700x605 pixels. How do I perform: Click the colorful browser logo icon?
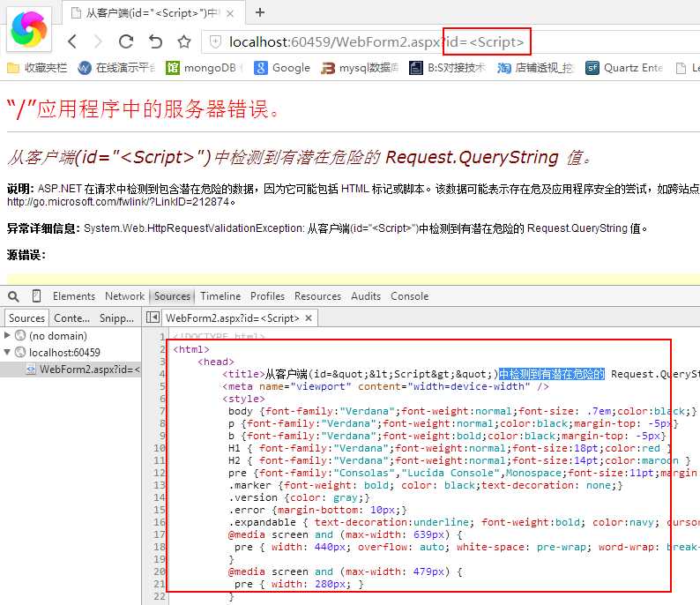point(29,29)
